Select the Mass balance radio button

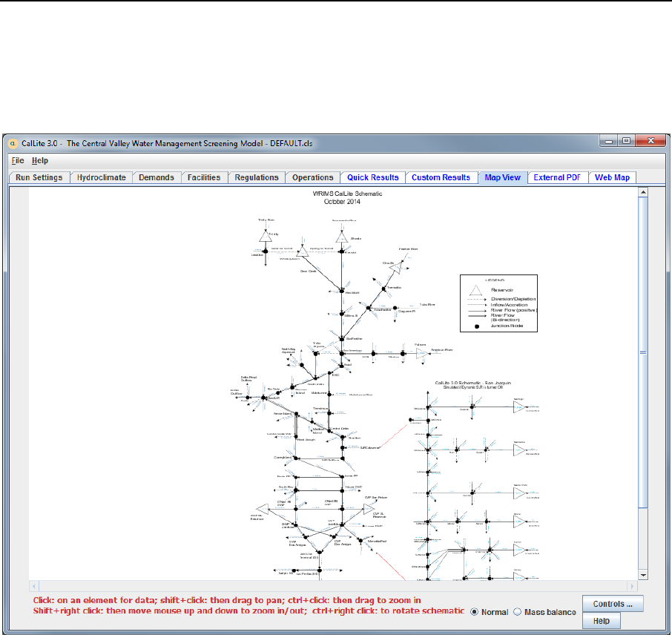517,612
